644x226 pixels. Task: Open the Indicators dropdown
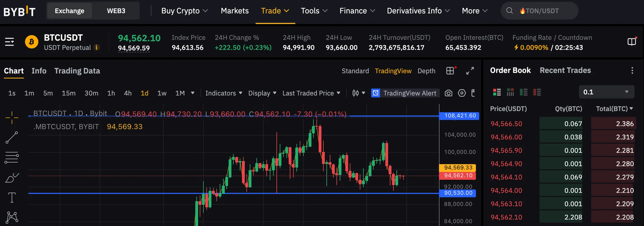(x=224, y=93)
